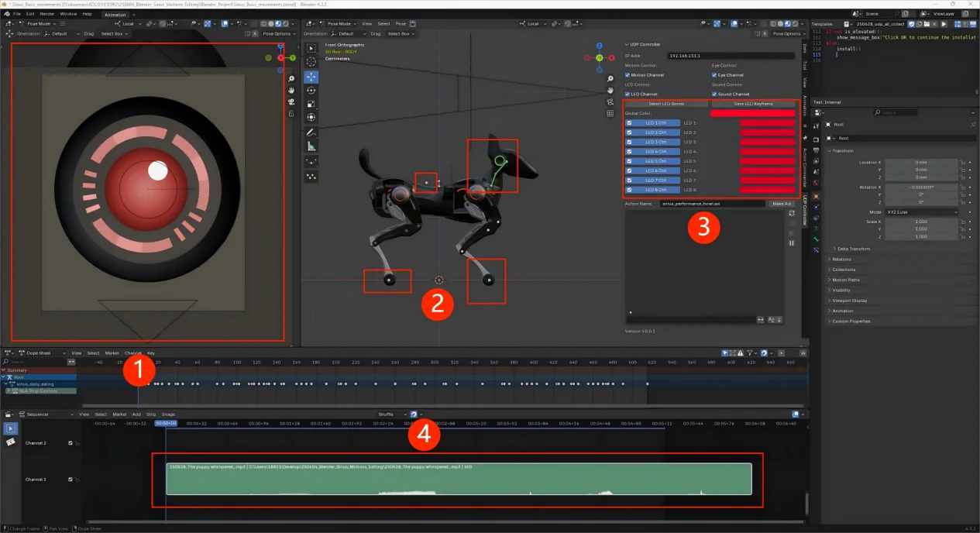Viewport: 980px width, 533px height.
Task: Click lock camera icon in left viewport
Action: point(291,113)
